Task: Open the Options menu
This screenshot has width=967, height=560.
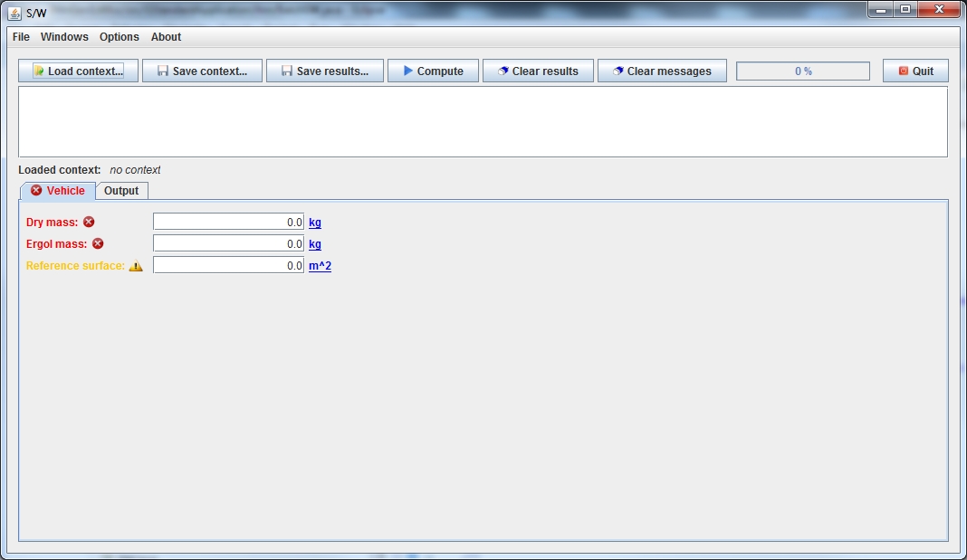Action: [x=120, y=37]
